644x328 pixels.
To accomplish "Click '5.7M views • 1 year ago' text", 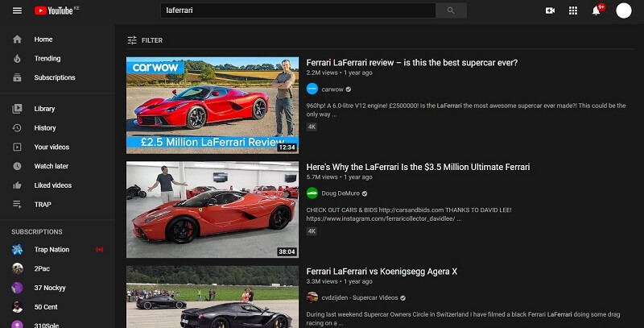I will point(339,177).
